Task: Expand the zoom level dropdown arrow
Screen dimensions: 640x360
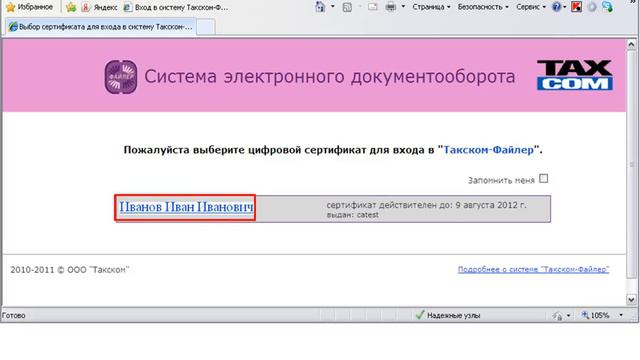Action: [621, 315]
